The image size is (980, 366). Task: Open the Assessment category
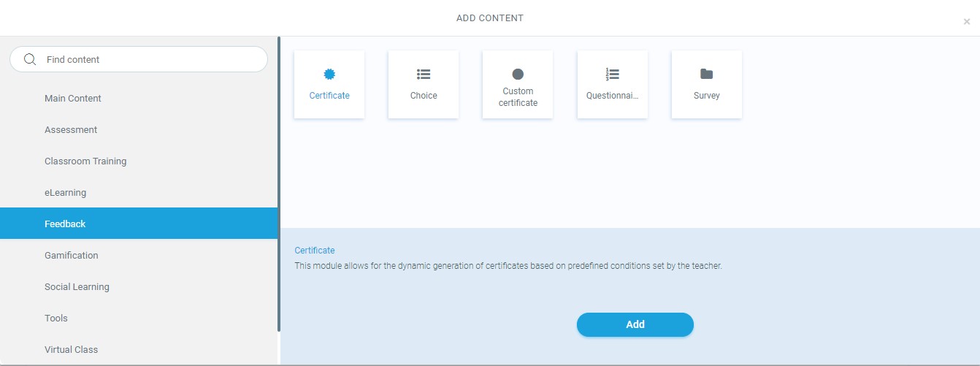pos(71,130)
